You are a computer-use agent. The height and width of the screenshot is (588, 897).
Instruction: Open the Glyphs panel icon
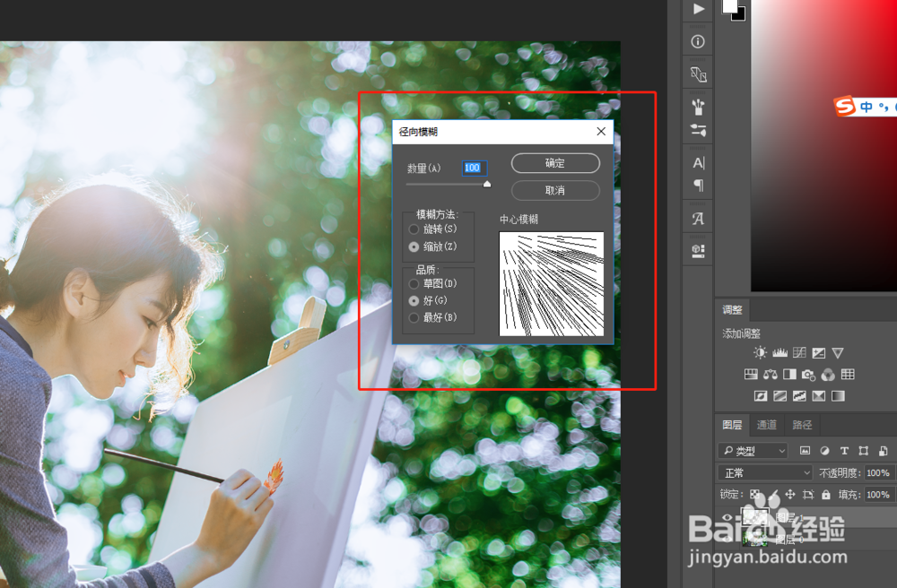[x=698, y=219]
